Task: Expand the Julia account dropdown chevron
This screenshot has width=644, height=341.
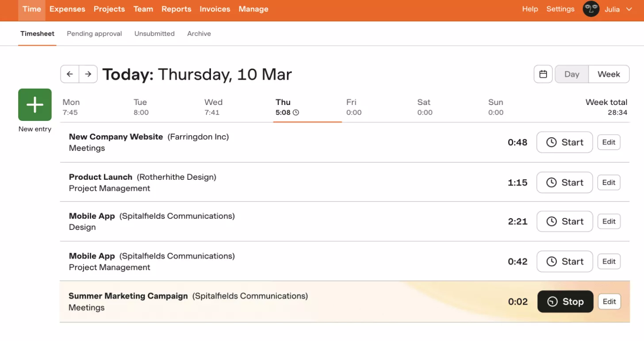Action: [x=629, y=9]
